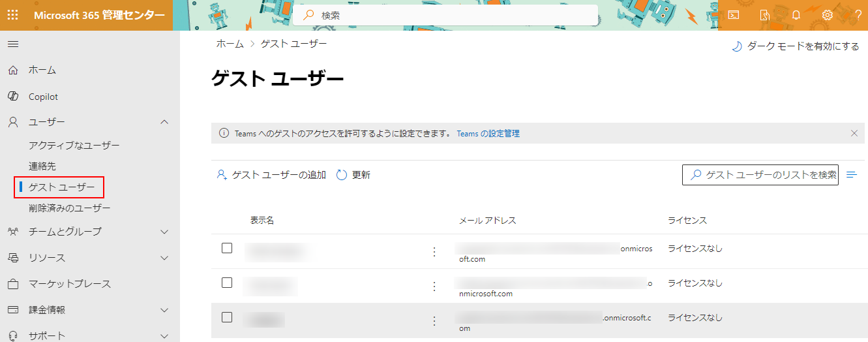Open the Teams の設定管理 link
868x342 pixels.
(488, 133)
